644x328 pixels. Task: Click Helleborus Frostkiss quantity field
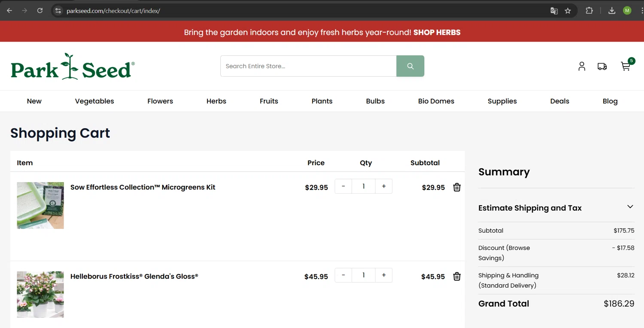click(364, 275)
